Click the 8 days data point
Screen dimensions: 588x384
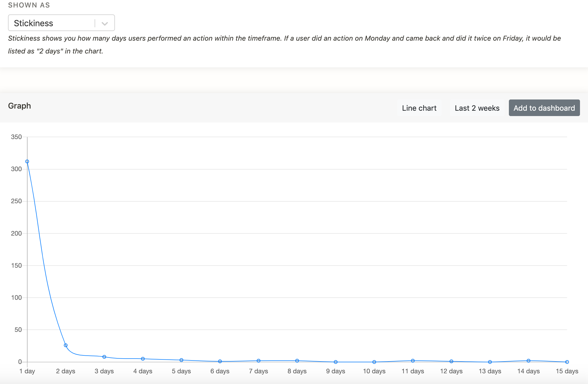click(x=297, y=361)
